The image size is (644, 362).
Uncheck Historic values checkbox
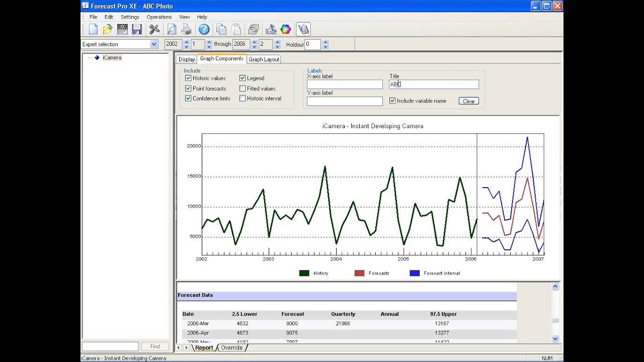[188, 78]
